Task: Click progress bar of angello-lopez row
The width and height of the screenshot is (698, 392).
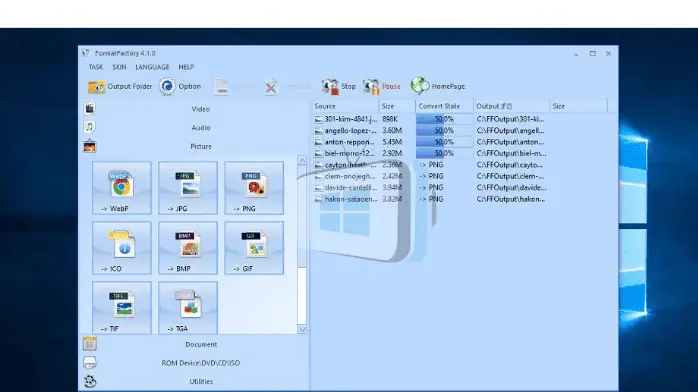Action: [444, 131]
